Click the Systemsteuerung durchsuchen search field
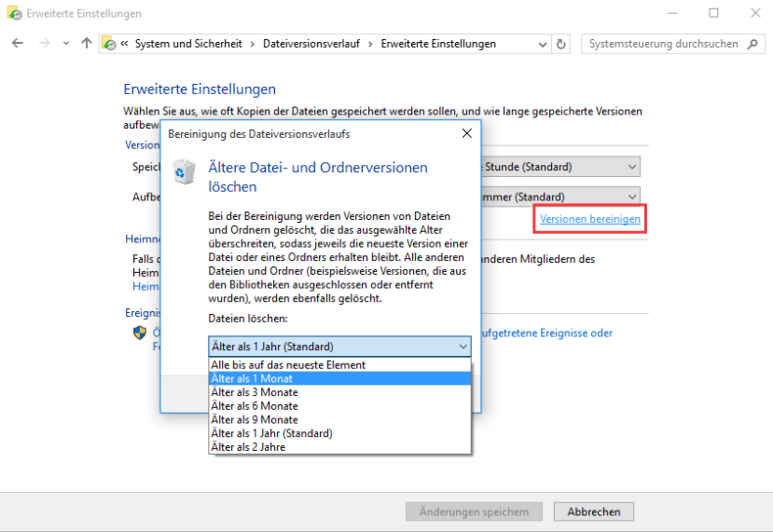Screen dimensions: 773x532 (662, 44)
